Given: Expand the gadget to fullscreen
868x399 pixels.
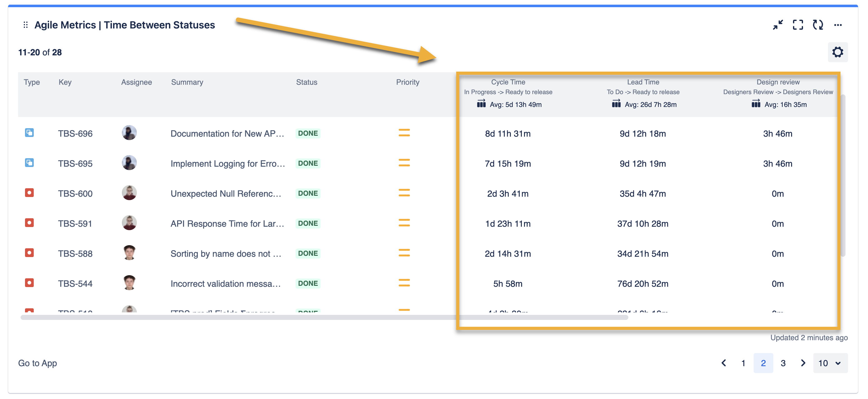Looking at the screenshot, I should click(x=798, y=25).
